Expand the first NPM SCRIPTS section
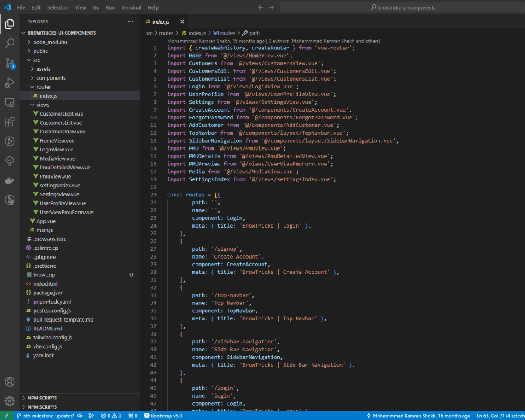The width and height of the screenshot is (525, 420). [42, 398]
